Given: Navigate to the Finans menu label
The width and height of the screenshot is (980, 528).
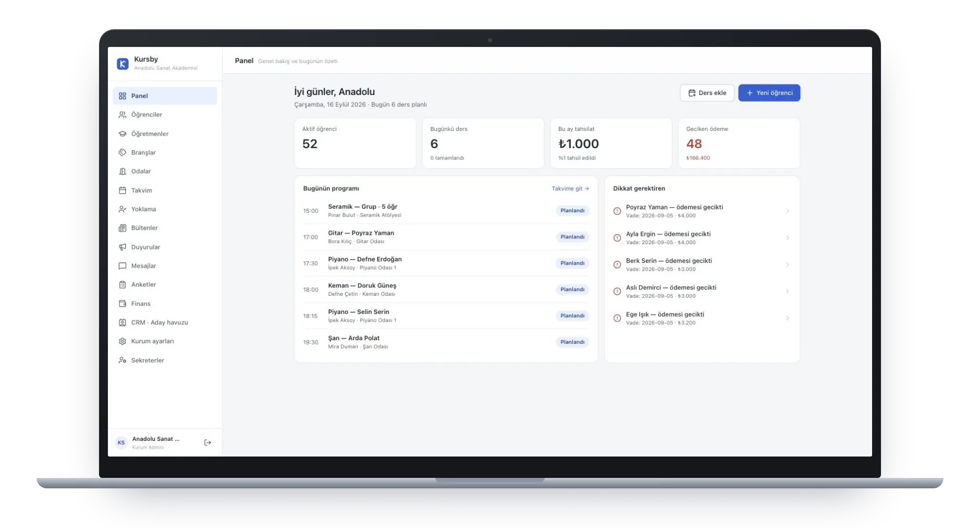Looking at the screenshot, I should [x=141, y=304].
